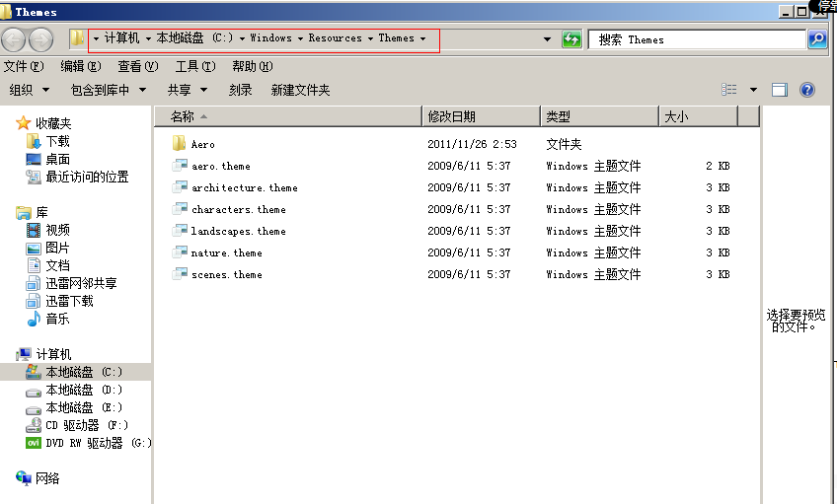Select the scenes.theme file icon

coord(180,274)
